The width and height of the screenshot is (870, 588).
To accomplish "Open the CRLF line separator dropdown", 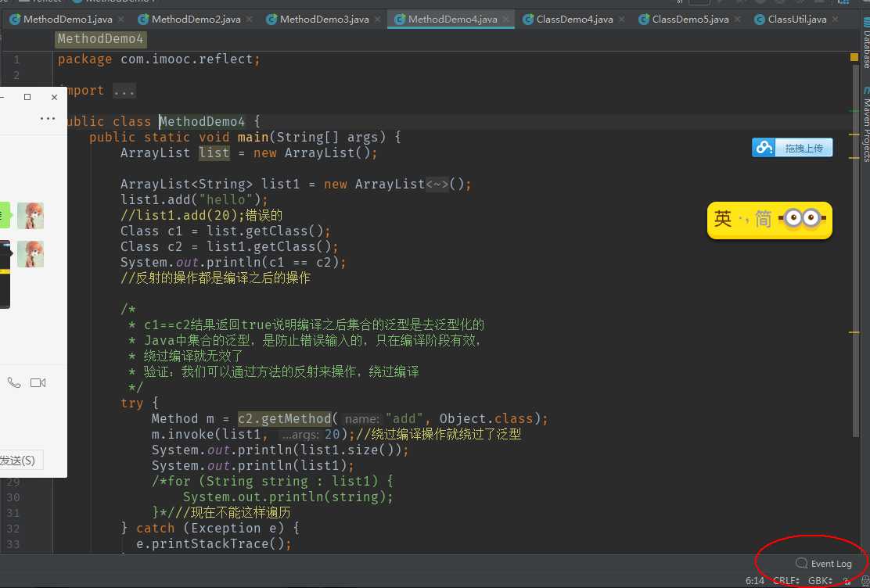I will (786, 581).
